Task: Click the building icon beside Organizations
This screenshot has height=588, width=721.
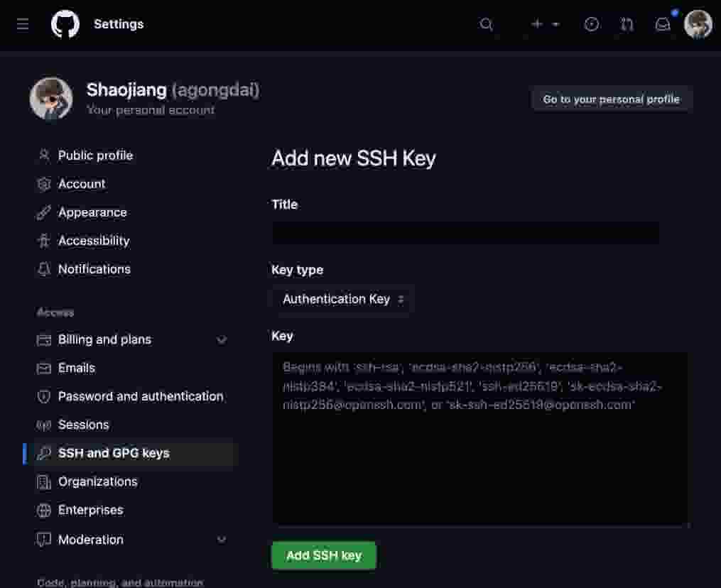Action: [43, 481]
